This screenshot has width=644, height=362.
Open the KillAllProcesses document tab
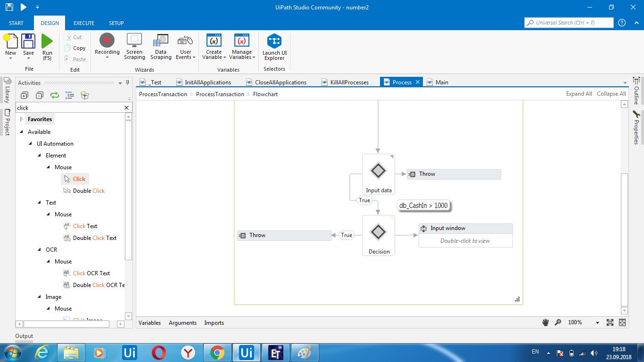click(x=345, y=82)
